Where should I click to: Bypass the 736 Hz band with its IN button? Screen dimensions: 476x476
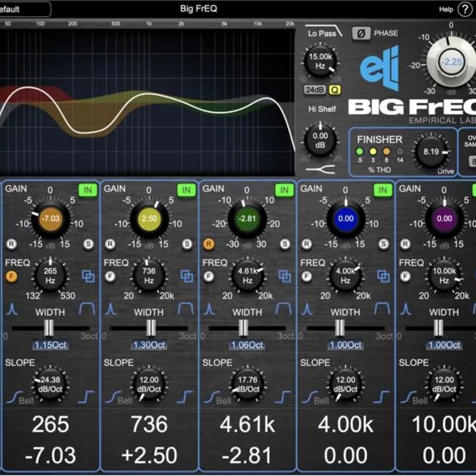coord(186,190)
